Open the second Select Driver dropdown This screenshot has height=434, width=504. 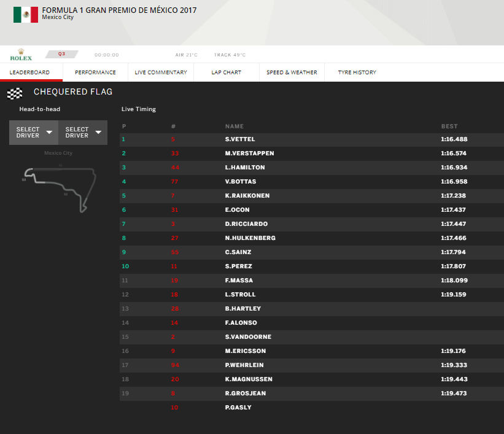[83, 133]
